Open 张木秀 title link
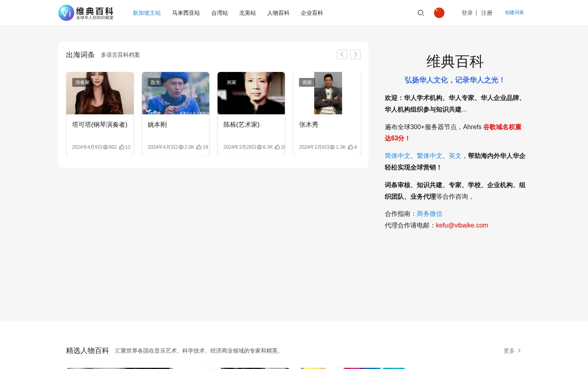588x369 pixels. point(309,125)
